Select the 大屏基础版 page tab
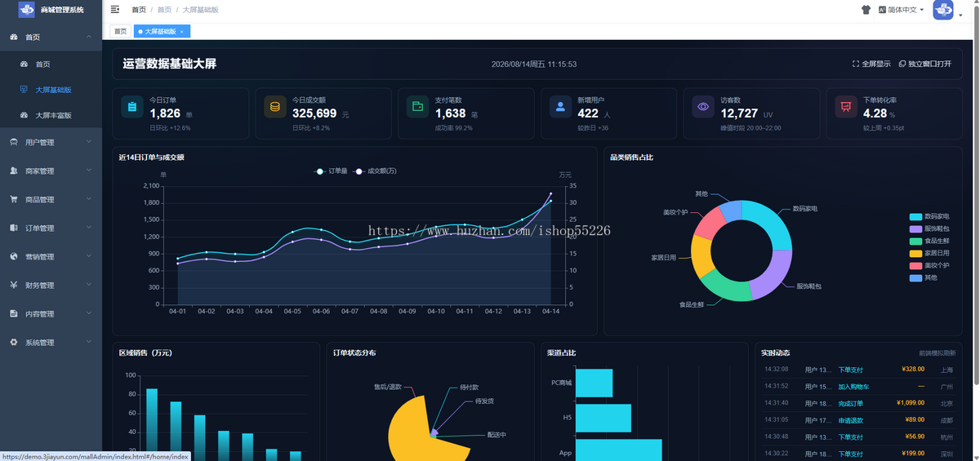980x461 pixels. 162,31
